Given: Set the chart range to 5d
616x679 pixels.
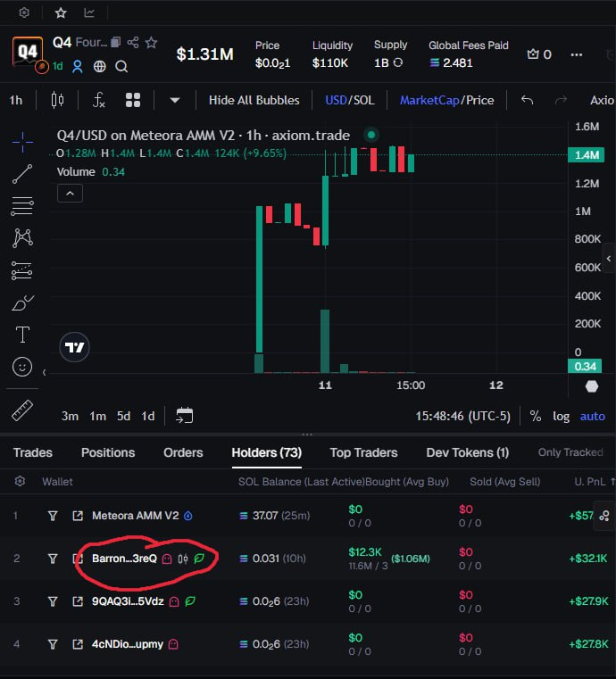Looking at the screenshot, I should pos(123,416).
